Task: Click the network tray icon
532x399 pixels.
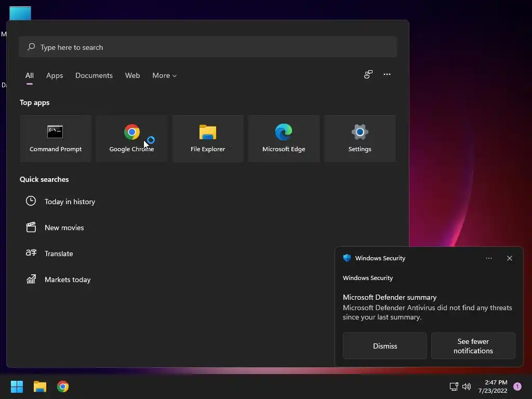Action: click(454, 387)
